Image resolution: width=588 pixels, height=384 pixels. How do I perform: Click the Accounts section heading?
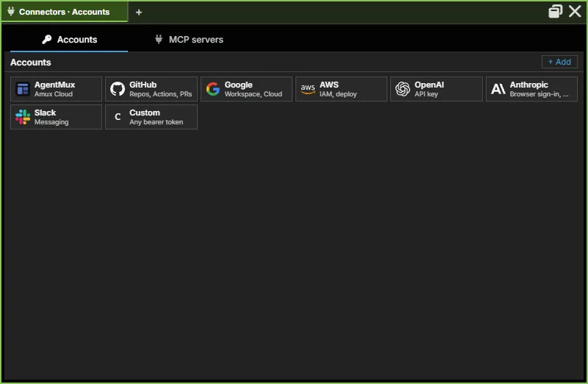click(31, 63)
